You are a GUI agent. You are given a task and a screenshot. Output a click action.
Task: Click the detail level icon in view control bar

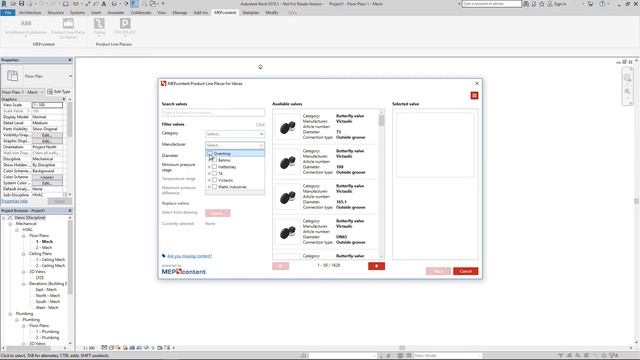tap(104, 348)
